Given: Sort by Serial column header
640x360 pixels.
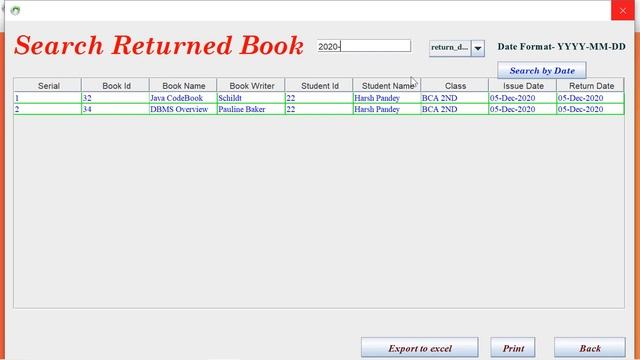Looking at the screenshot, I should pyautogui.click(x=47, y=86).
